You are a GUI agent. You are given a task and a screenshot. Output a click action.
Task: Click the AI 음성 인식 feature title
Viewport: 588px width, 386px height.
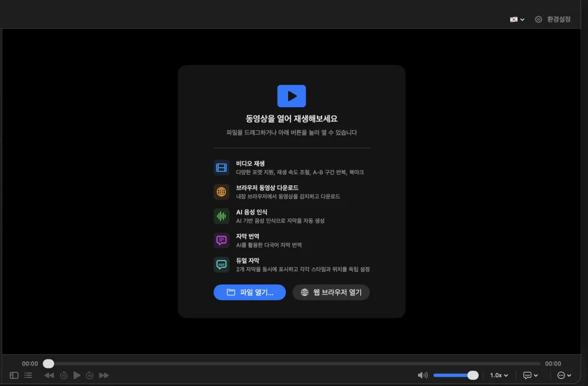pyautogui.click(x=252, y=212)
